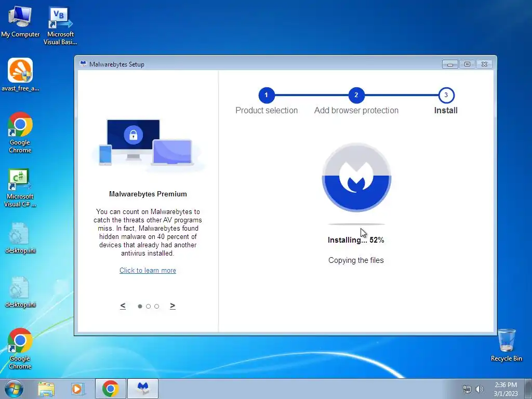
Task: Select the desktop.ini file below Microsoft Visual C#
Action: 20,238
